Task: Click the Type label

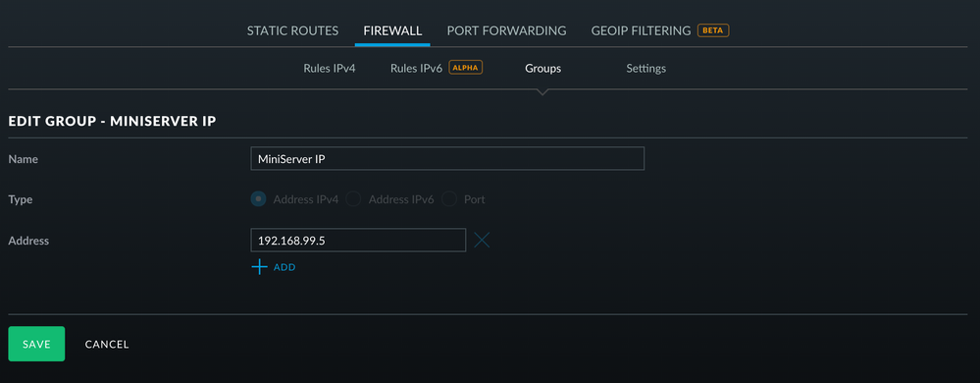Action: 21,199
